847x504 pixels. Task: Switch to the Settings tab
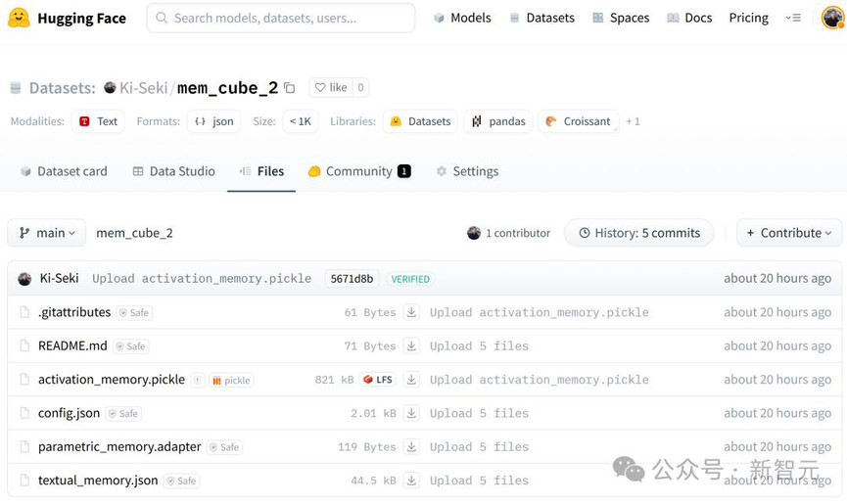click(x=468, y=171)
